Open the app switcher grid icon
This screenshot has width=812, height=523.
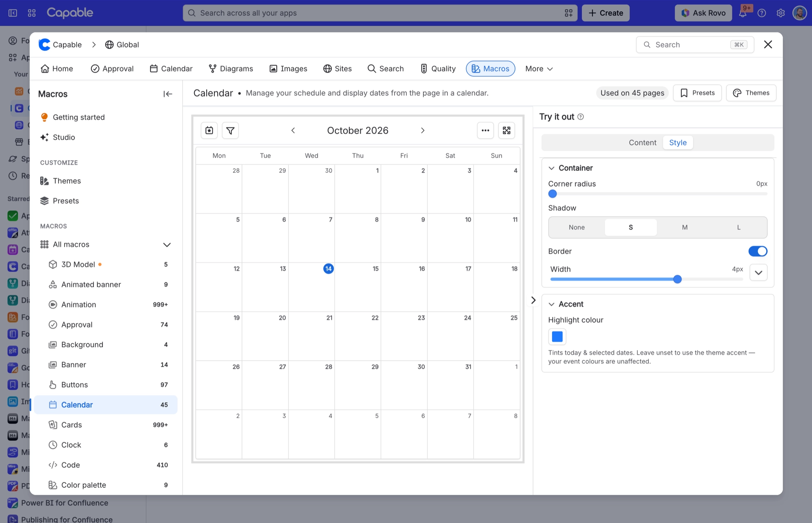coord(32,13)
